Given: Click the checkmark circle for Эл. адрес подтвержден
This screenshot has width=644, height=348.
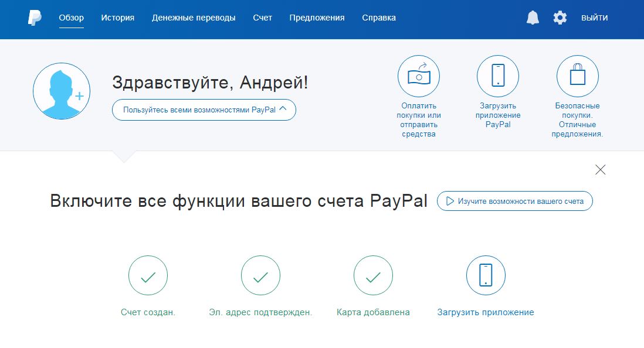Looking at the screenshot, I should [x=260, y=275].
